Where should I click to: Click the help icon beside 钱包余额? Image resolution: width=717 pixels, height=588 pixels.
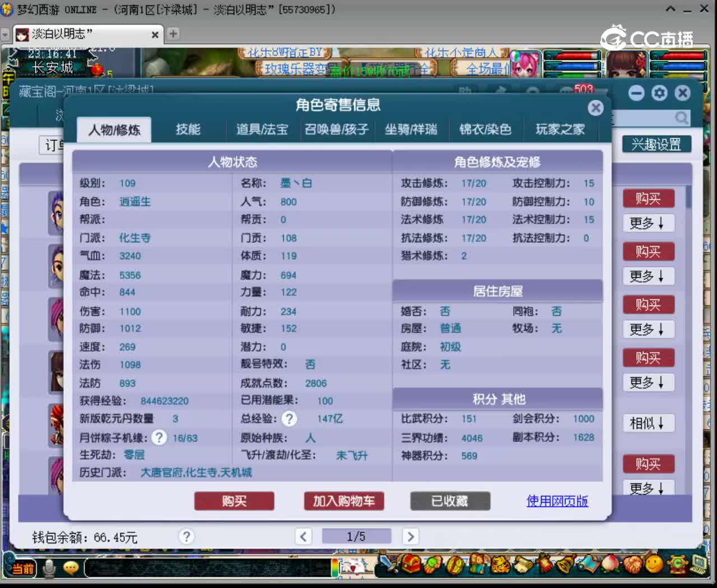click(x=187, y=536)
